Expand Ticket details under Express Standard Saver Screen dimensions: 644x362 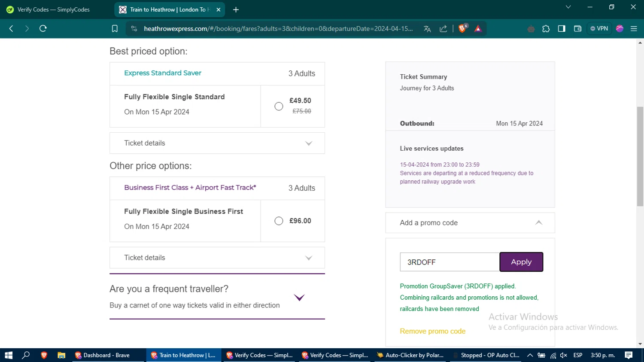217,143
